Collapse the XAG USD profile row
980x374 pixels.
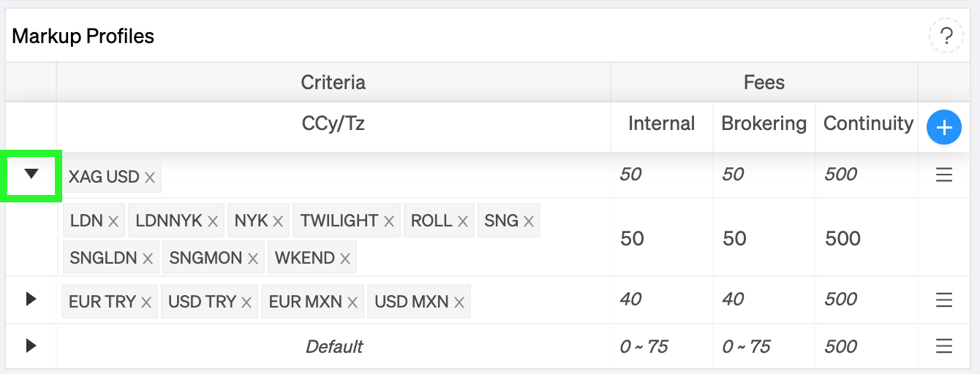pyautogui.click(x=31, y=174)
